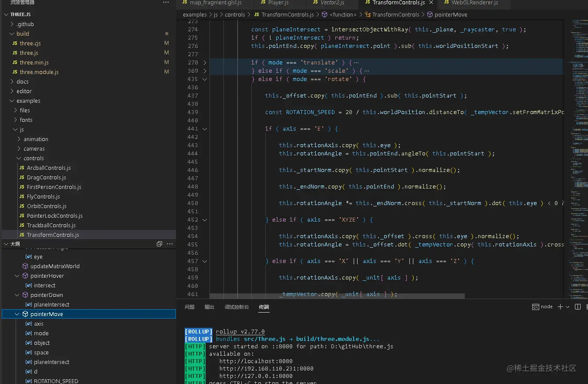
Task: Click the planeIntersect variable icon under pointerDown
Action: tap(29, 304)
